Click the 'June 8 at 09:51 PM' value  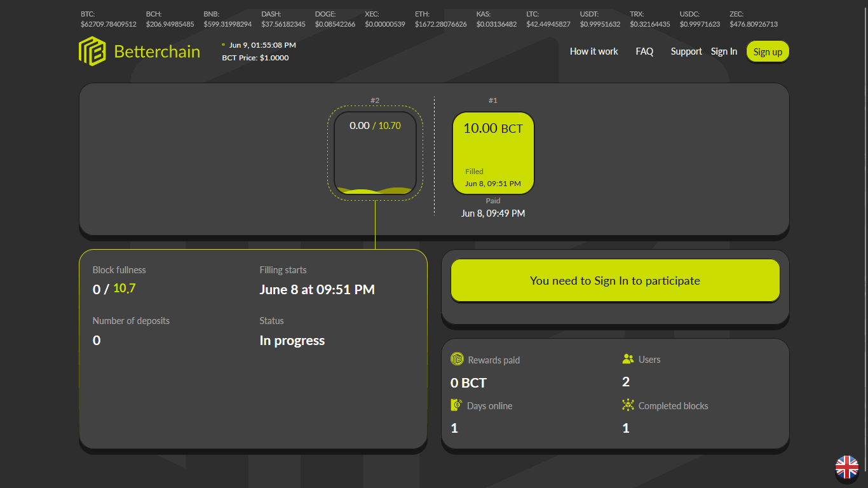(x=317, y=290)
